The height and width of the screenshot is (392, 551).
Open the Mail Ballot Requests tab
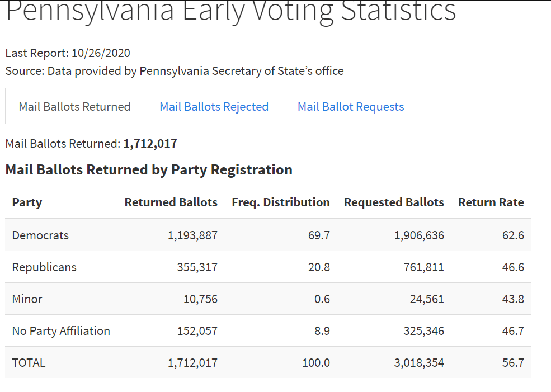click(x=350, y=106)
